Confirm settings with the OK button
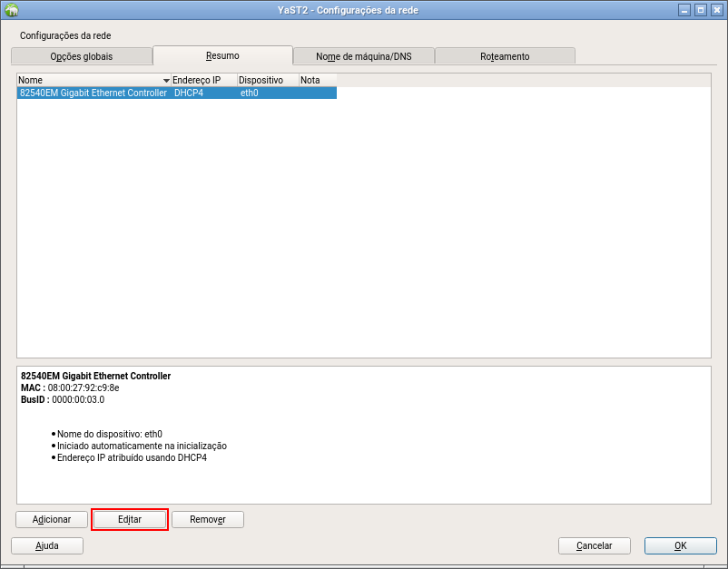 coord(680,545)
